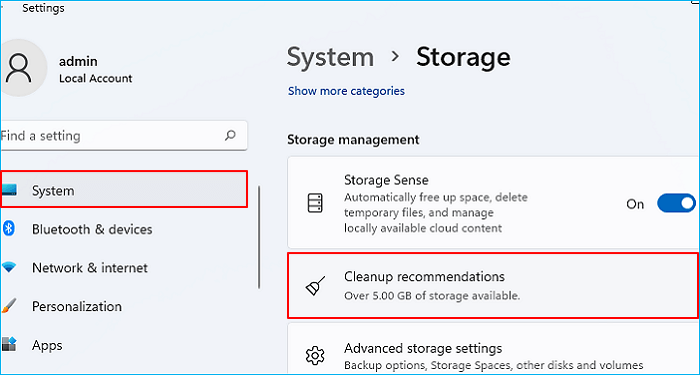Click the Local Account label
Viewport: 700px width, 375px height.
click(x=96, y=79)
